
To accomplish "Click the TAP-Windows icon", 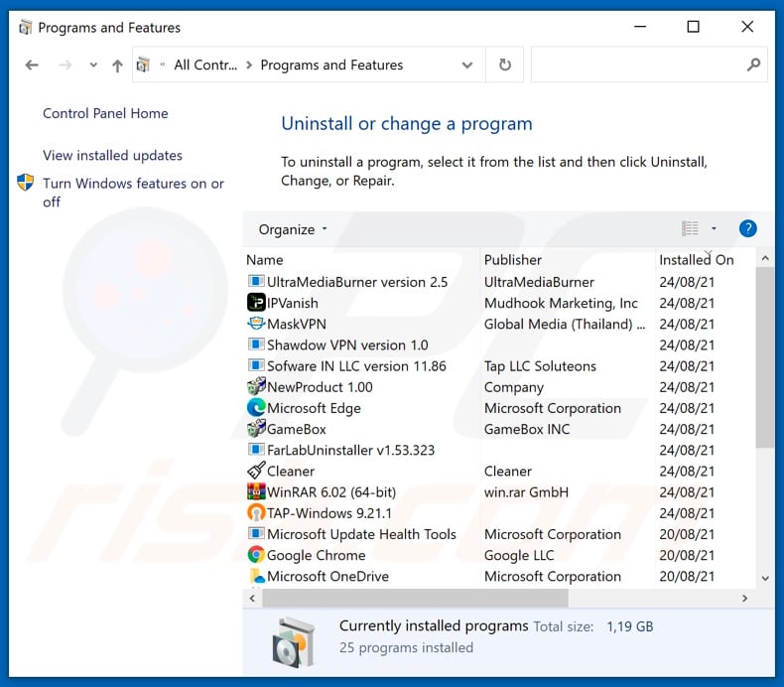I will point(256,512).
